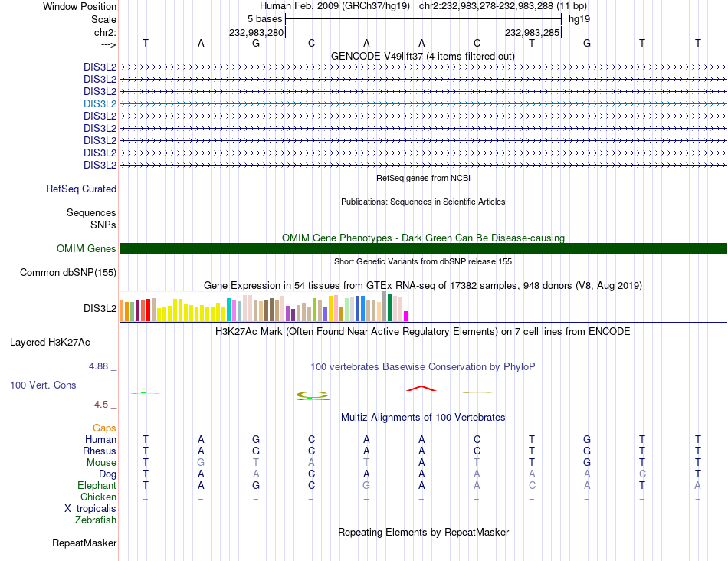Click the OMIM Genes track label
Image resolution: width=728 pixels, height=561 pixels.
[x=86, y=248]
